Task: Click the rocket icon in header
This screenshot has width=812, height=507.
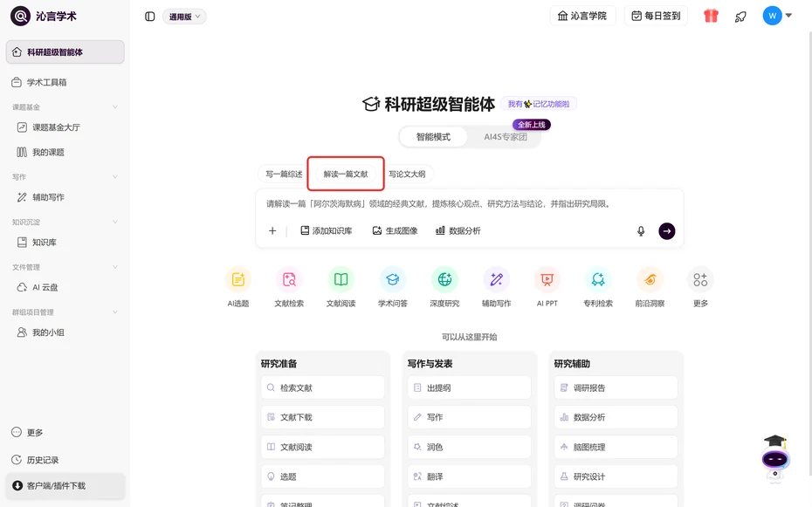Action: (x=740, y=17)
